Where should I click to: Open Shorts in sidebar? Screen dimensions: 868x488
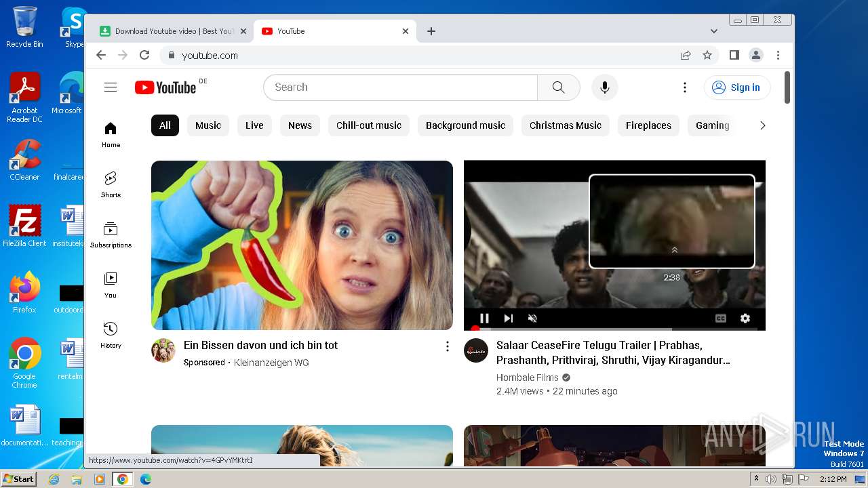pyautogui.click(x=111, y=184)
